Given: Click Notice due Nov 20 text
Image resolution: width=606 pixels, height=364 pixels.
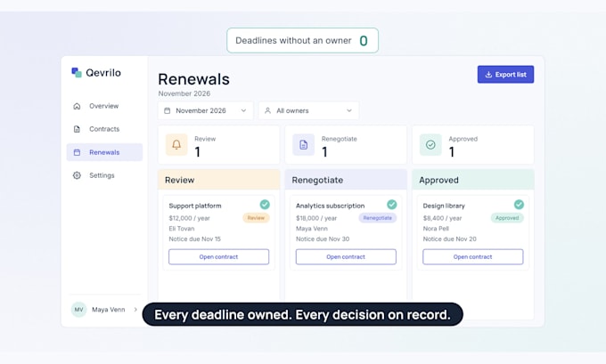Looking at the screenshot, I should point(450,239).
